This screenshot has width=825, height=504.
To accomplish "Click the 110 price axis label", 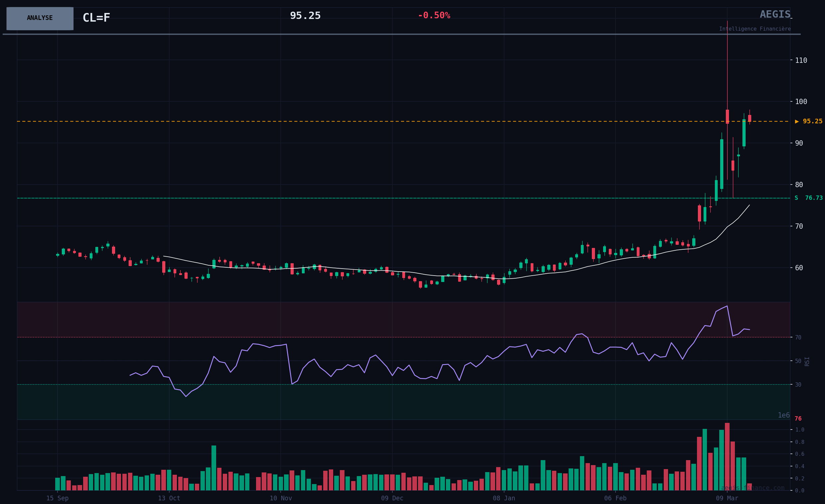I will tap(801, 61).
